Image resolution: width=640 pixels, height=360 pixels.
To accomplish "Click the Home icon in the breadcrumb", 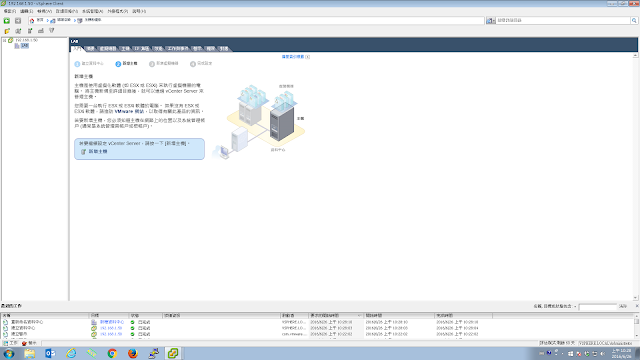I will tap(32, 20).
